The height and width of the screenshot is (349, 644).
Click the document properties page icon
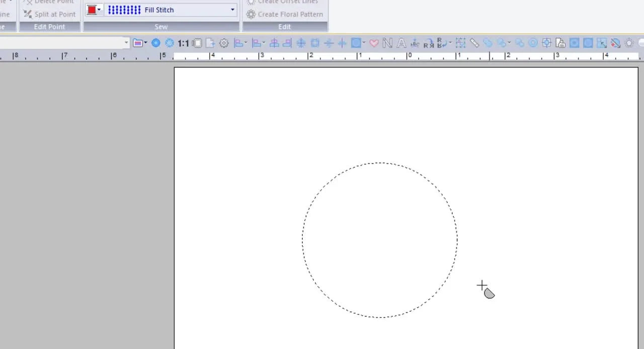tap(560, 43)
